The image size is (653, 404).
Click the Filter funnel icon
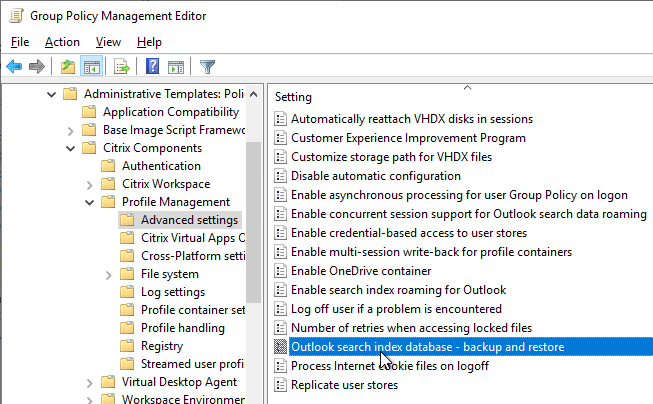207,67
